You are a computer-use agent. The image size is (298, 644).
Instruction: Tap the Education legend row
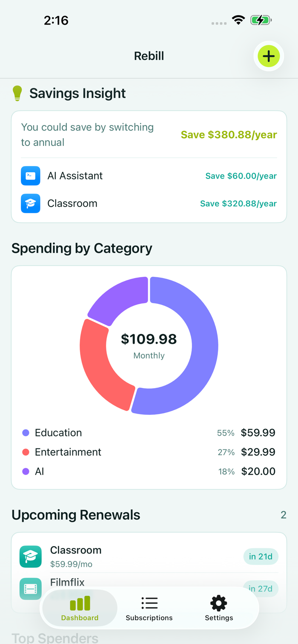(x=149, y=433)
